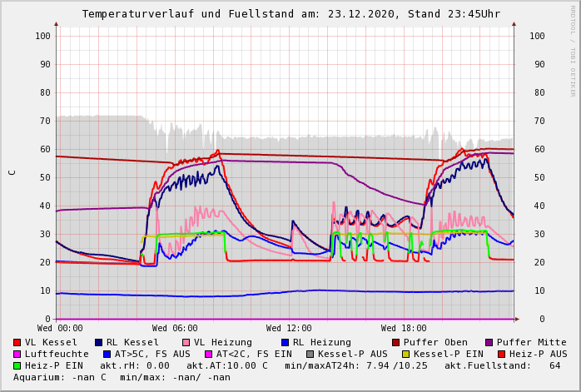Click the Aquarium reading line
This screenshot has width=581, height=392.
click(122, 378)
